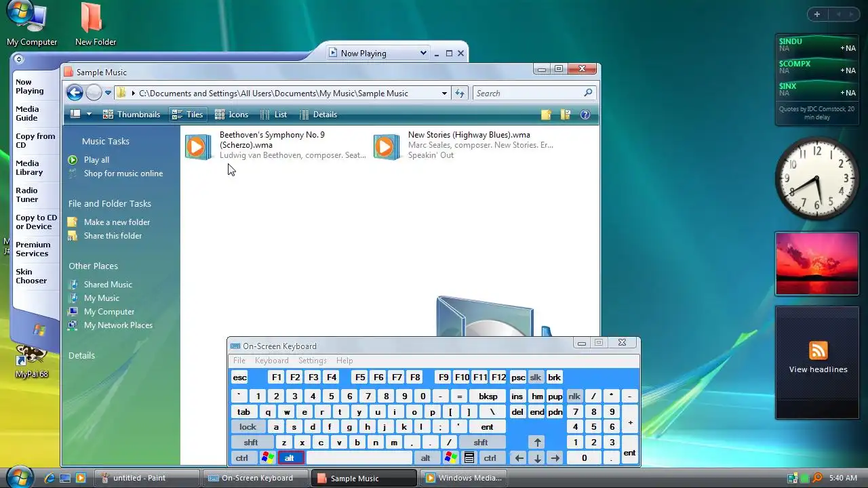The height and width of the screenshot is (488, 868).
Task: Open the folder options toolbar icon
Action: click(566, 115)
